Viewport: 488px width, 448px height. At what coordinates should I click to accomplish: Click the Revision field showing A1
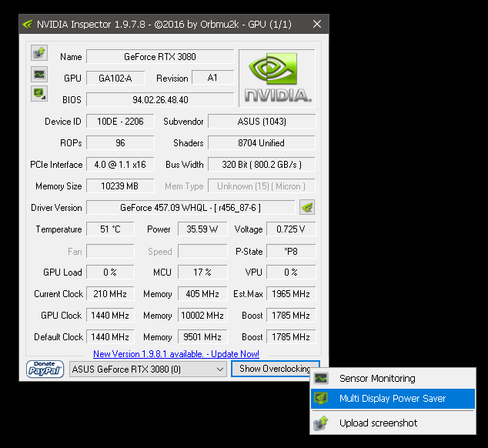click(213, 78)
